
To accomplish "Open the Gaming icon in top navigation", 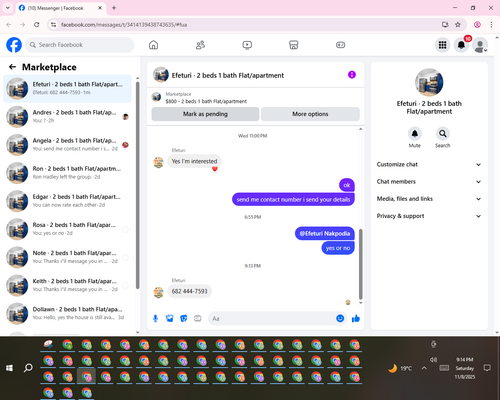I will [340, 45].
